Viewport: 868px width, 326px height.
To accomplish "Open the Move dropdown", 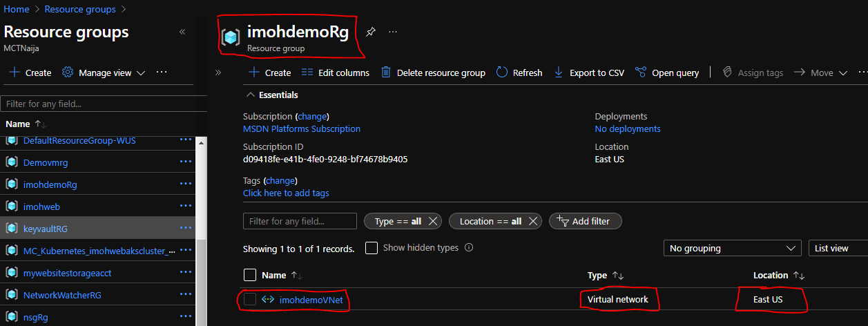I will [820, 73].
